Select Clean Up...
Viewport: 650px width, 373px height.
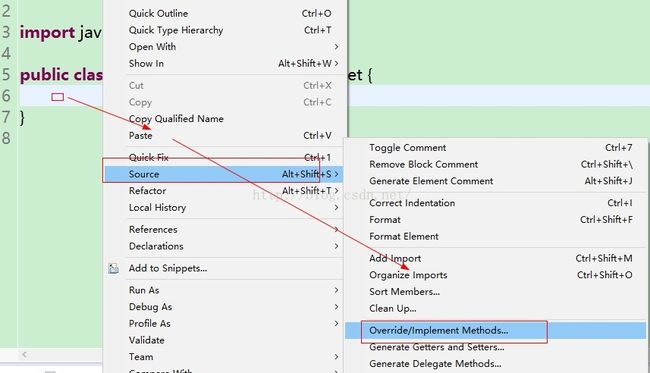495,308
